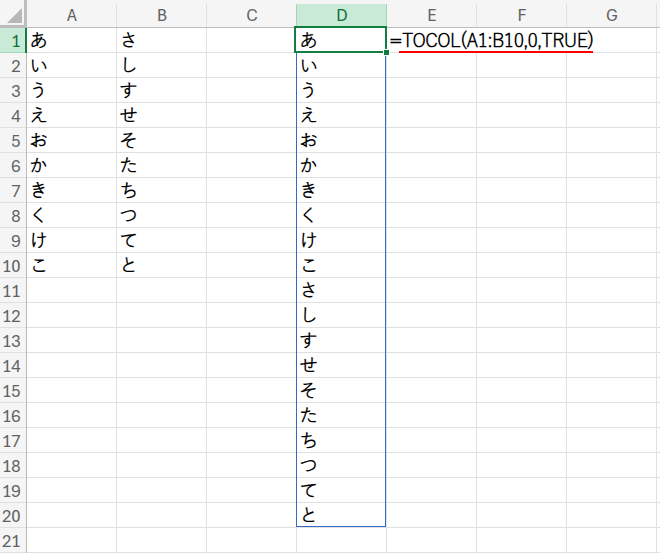This screenshot has width=660, height=553.
Task: Click cell B5 containing そ
Action: (x=161, y=140)
